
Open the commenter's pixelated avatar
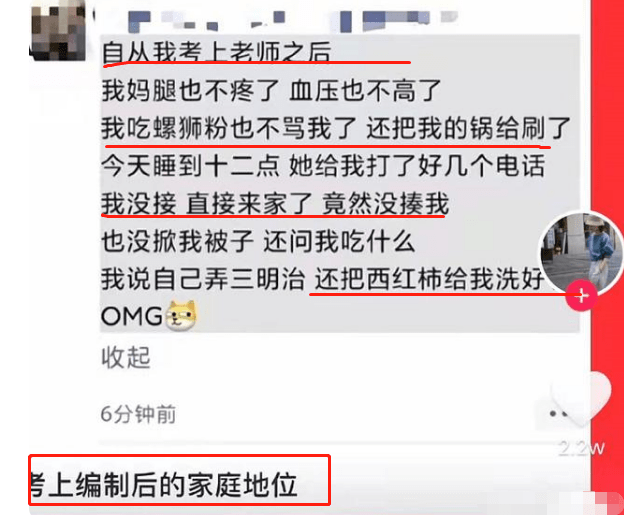click(58, 31)
